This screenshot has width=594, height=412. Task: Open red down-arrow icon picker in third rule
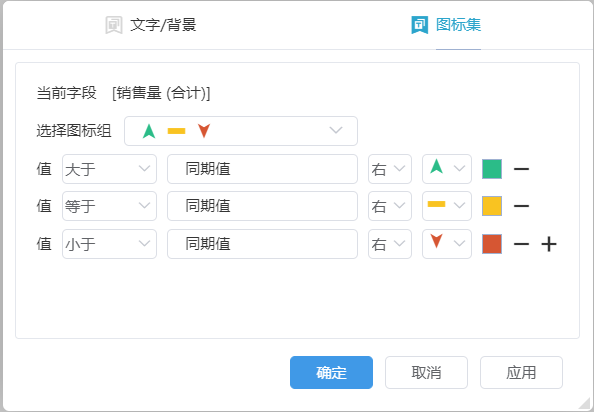pos(447,244)
